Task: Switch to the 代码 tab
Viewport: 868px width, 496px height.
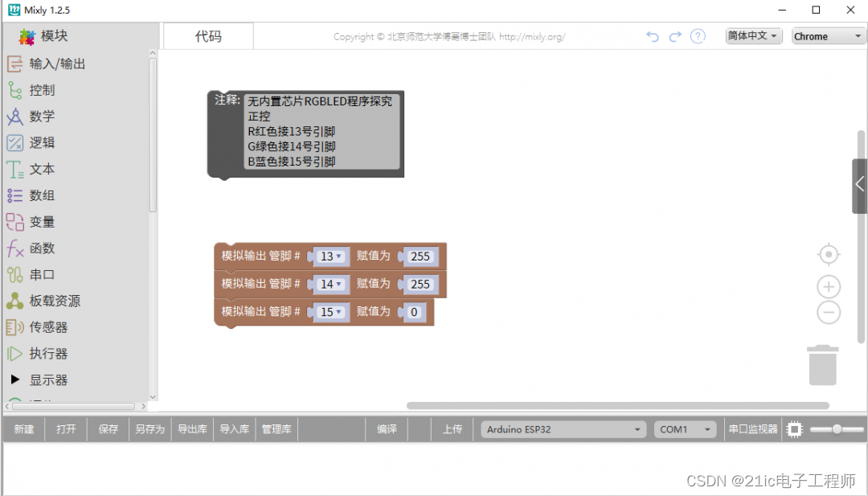Action: coord(208,36)
